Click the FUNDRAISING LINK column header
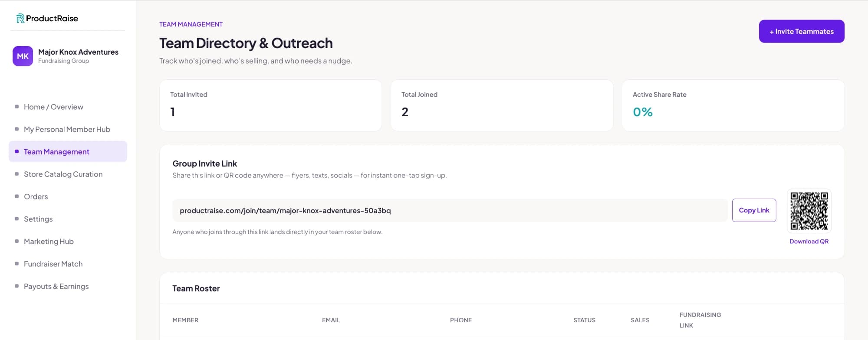 click(700, 320)
